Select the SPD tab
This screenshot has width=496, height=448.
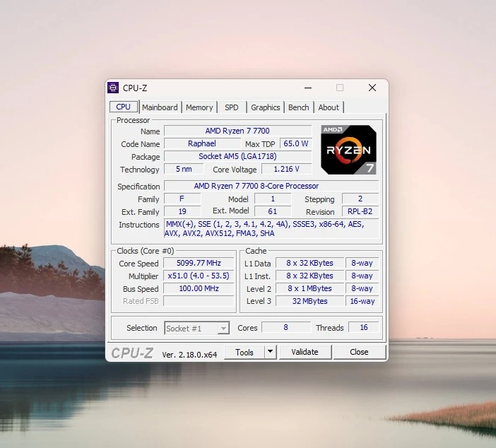pos(232,107)
